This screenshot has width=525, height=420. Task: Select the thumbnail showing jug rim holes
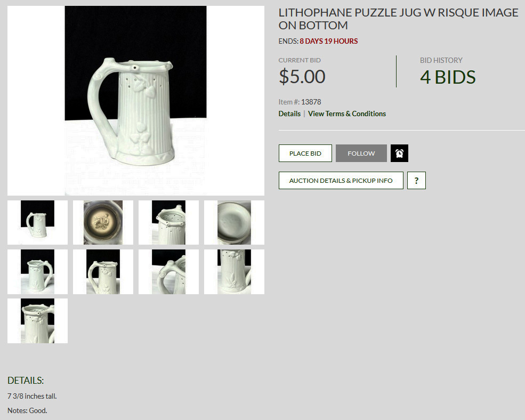168,222
